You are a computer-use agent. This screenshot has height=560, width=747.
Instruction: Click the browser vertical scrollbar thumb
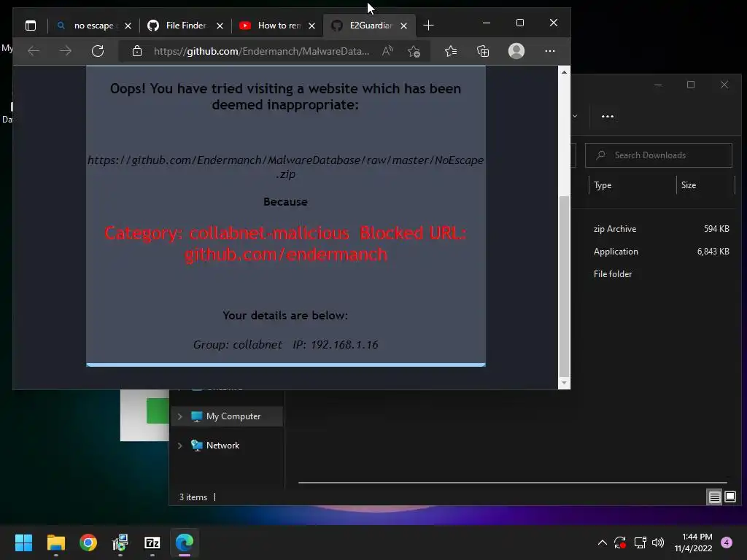pyautogui.click(x=564, y=286)
